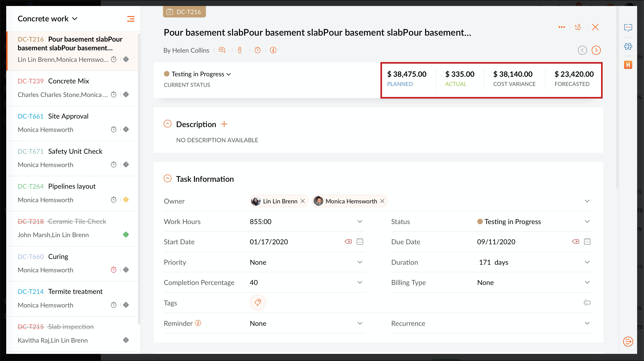Click the Completion Percentage field value
The image size is (644, 361).
point(254,282)
